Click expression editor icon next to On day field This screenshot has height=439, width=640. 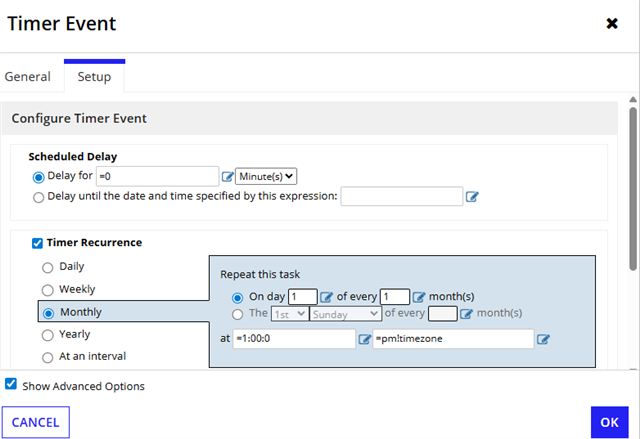tap(326, 297)
